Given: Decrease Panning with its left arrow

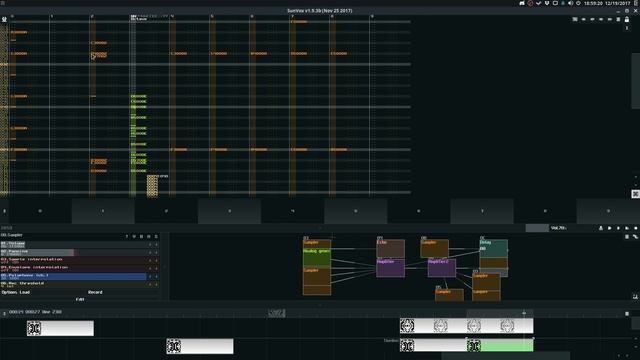Looking at the screenshot, I should click(150, 253).
